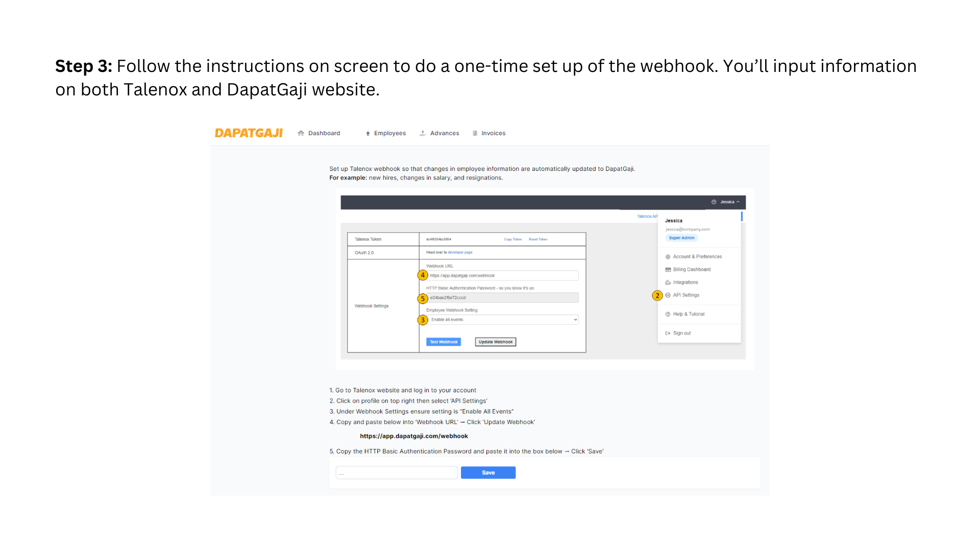Click the Dashboard home icon

pos(301,133)
